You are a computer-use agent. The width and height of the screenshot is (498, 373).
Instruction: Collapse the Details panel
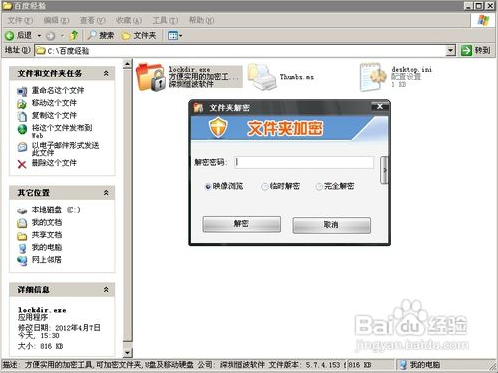(x=106, y=290)
